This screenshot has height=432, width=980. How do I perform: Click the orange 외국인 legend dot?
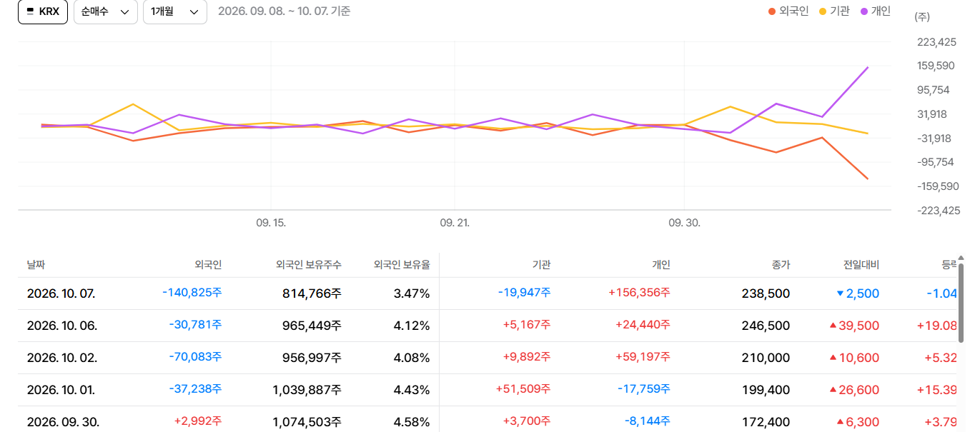pyautogui.click(x=772, y=11)
